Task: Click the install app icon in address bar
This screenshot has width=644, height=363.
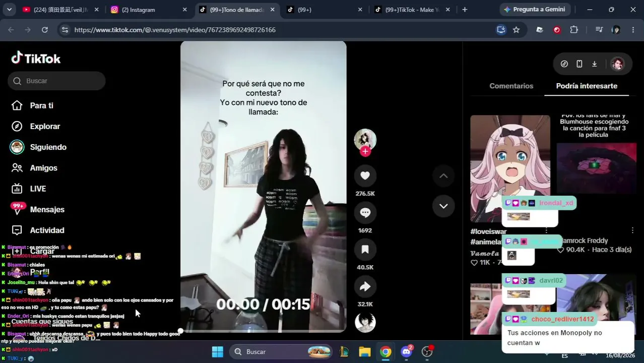Action: click(x=501, y=30)
